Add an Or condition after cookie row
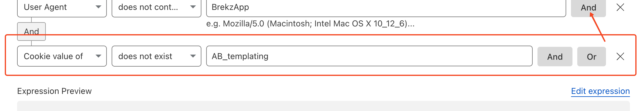This screenshot has width=644, height=111. pyautogui.click(x=591, y=56)
